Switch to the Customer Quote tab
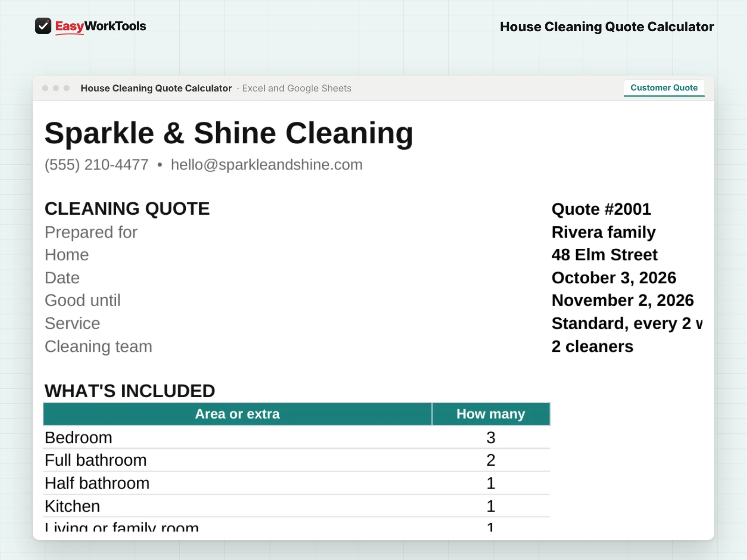The image size is (747, 560). (664, 88)
